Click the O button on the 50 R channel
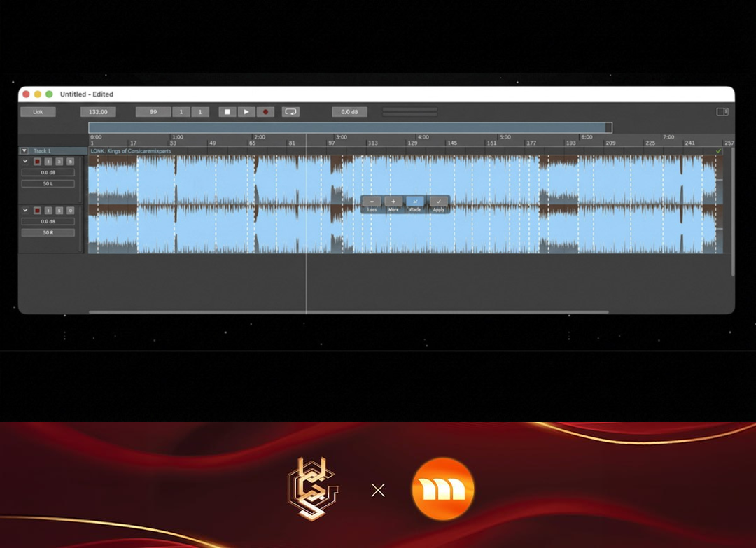Image resolution: width=756 pixels, height=548 pixels. [71, 211]
